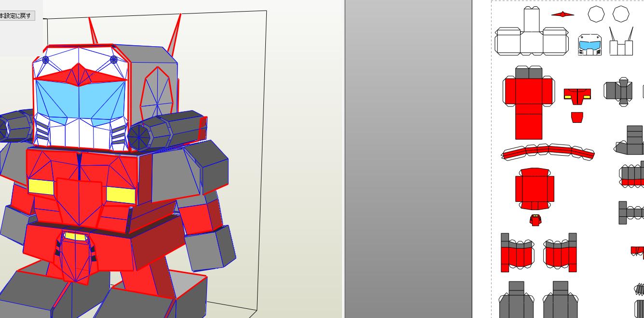Select the unfolded white head box part
Screen dimensions: 644x318
(x=532, y=31)
